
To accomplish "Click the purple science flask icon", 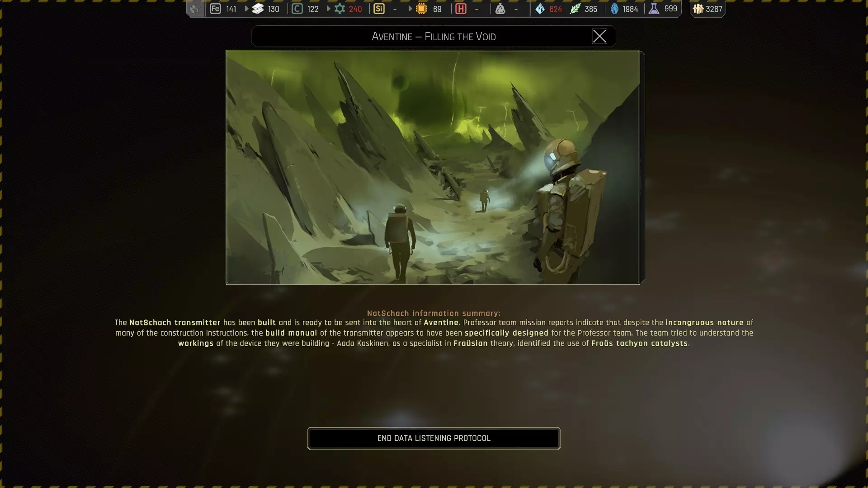I will coord(654,9).
